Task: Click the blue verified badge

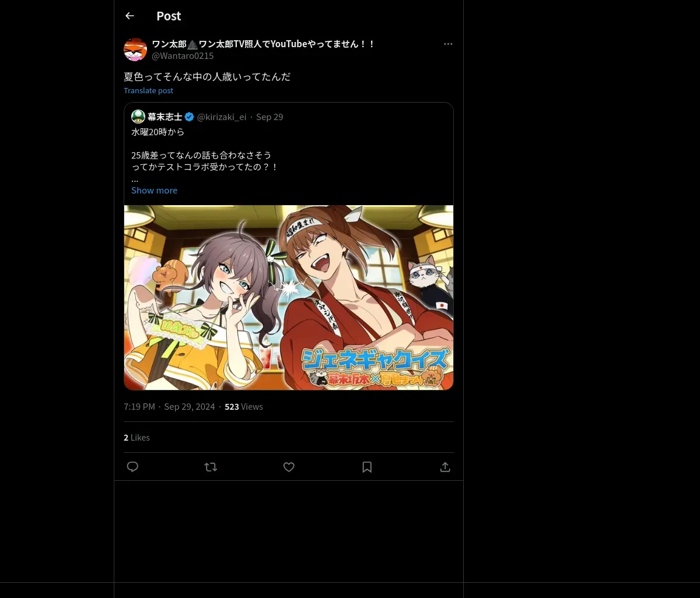Action: coord(190,117)
